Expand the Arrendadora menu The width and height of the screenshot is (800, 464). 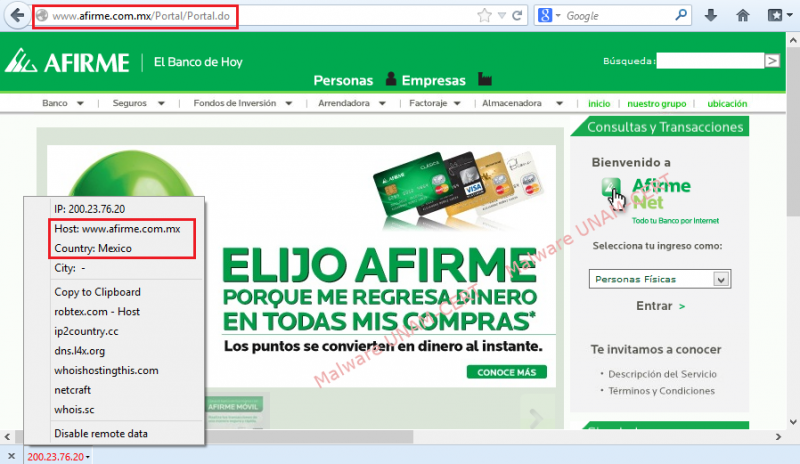[352, 103]
